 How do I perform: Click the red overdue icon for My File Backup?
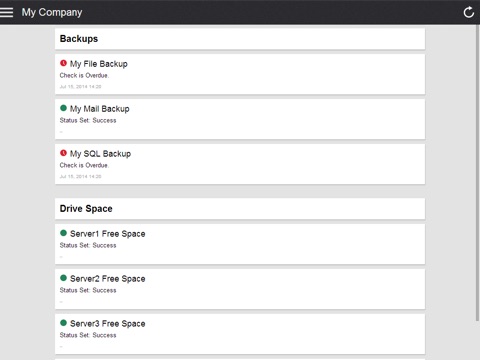tap(63, 63)
